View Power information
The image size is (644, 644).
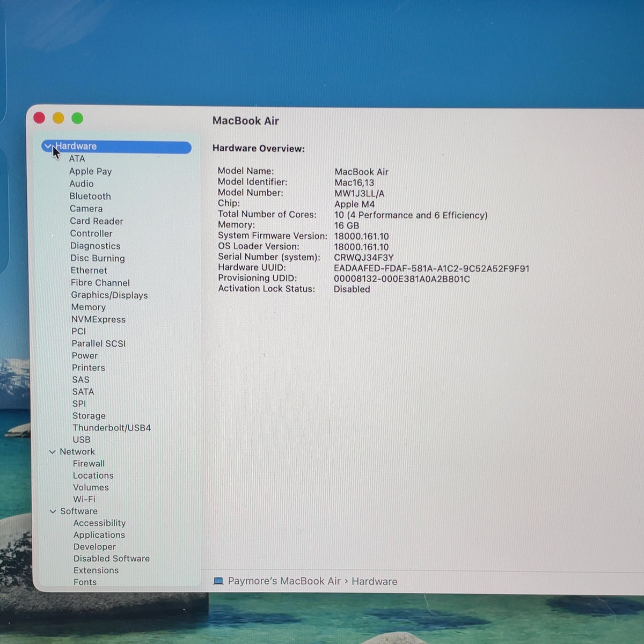pos(85,355)
